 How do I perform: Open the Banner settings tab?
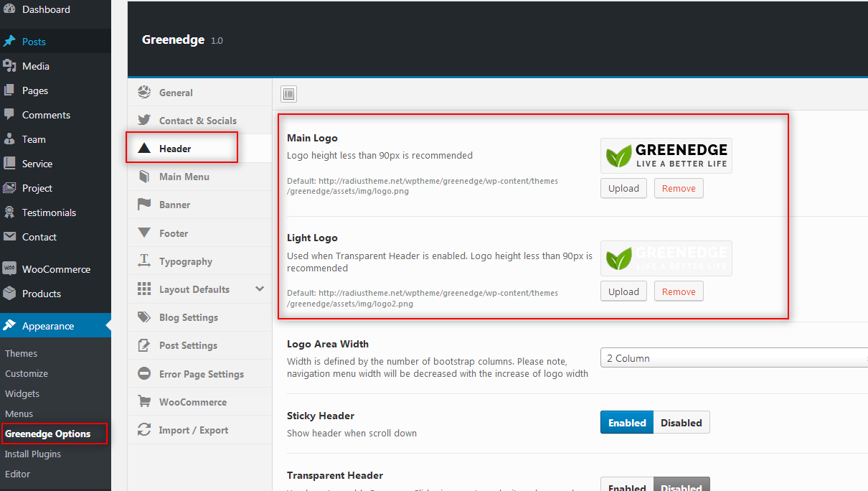pyautogui.click(x=200, y=205)
